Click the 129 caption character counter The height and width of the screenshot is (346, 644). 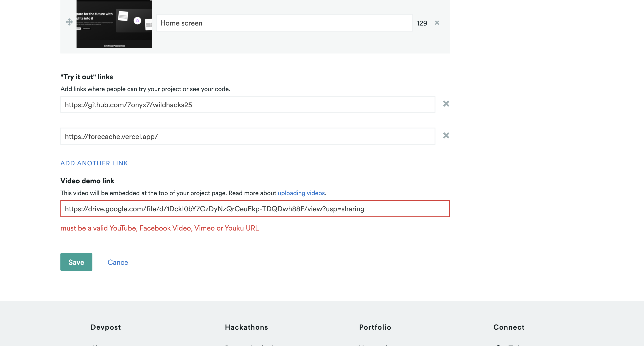[422, 23]
